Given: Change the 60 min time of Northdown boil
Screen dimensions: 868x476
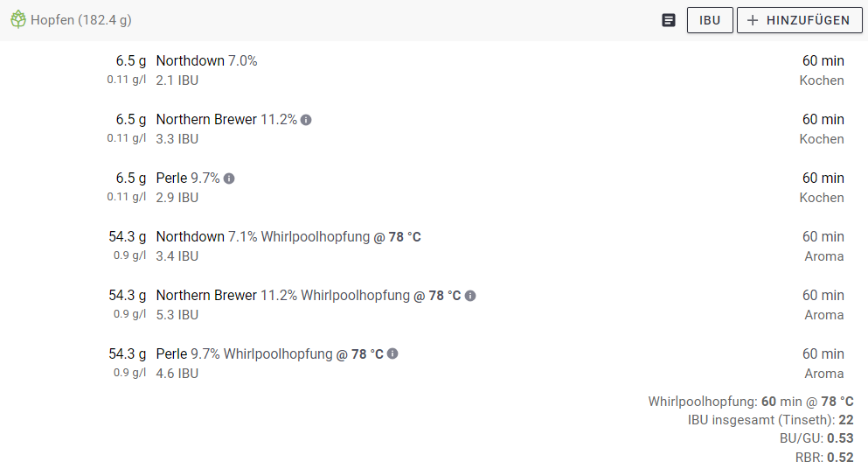Looking at the screenshot, I should point(823,61).
